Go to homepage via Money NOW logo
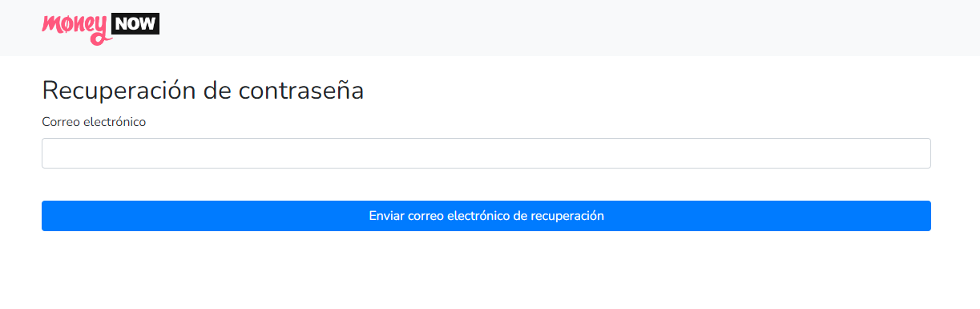 tap(101, 28)
